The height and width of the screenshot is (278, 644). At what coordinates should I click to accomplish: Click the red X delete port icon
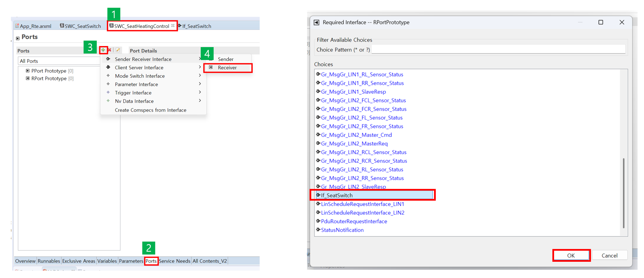tap(109, 50)
